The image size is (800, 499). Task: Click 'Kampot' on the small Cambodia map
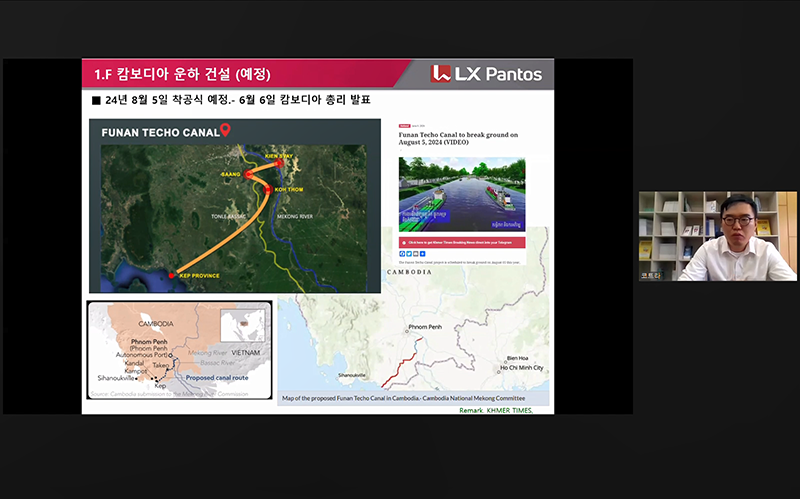[135, 371]
